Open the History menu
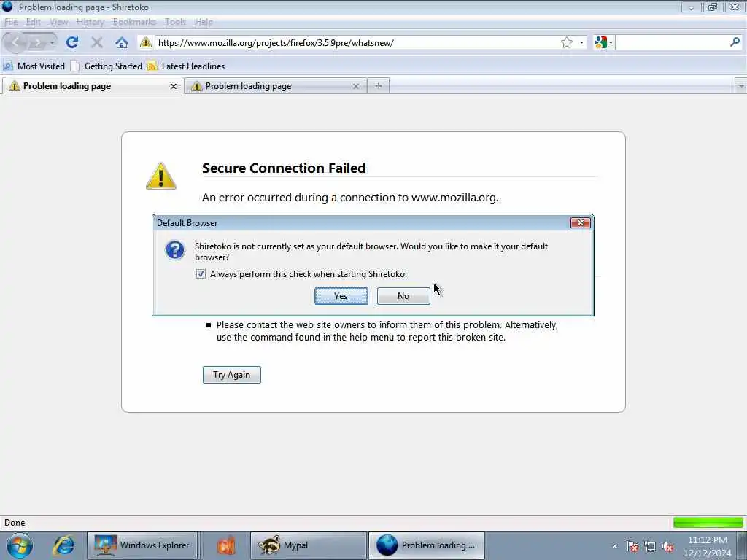 point(90,22)
